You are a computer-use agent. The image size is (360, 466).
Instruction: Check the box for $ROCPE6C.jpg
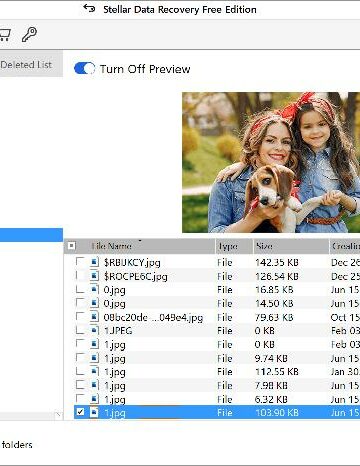point(80,275)
